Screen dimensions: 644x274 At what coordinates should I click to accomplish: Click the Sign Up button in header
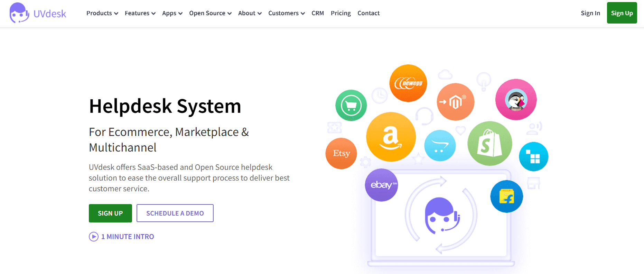tap(622, 13)
